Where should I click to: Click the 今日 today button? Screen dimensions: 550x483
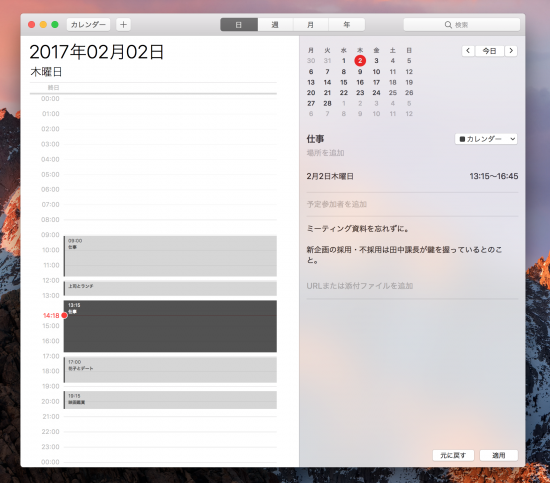tap(490, 51)
